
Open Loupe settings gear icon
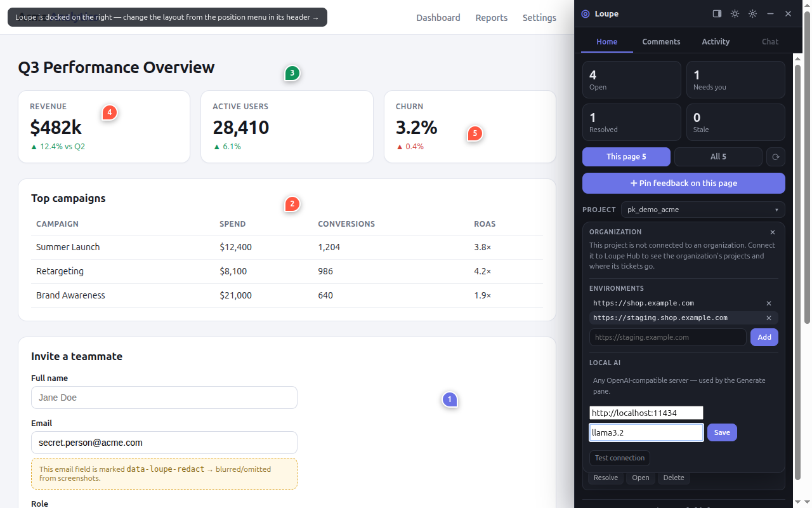[752, 13]
